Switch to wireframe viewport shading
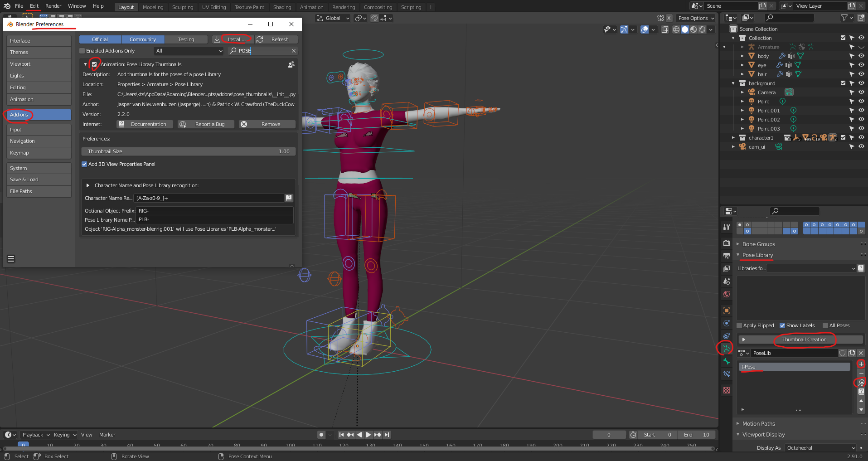The width and height of the screenshot is (868, 461). point(676,29)
